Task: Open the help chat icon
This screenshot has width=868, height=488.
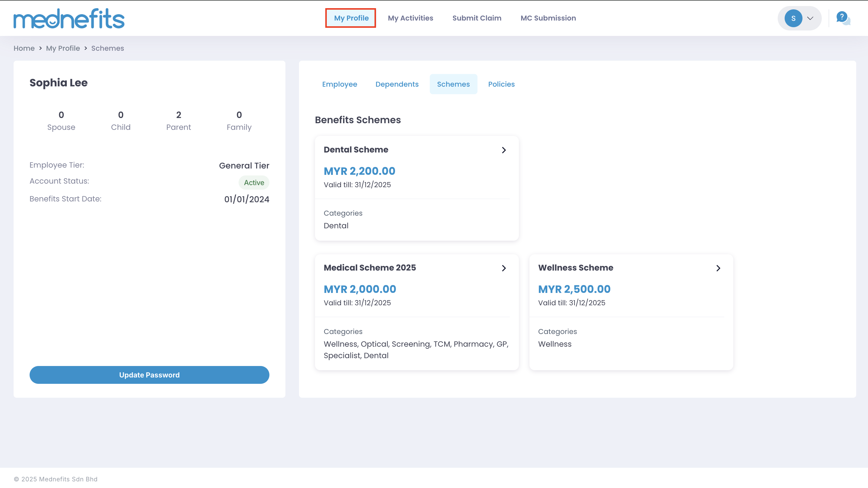Action: pos(842,18)
